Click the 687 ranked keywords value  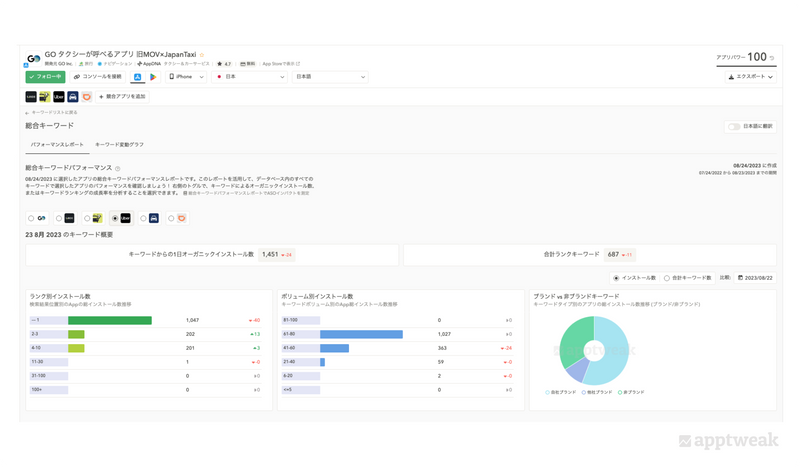pyautogui.click(x=613, y=255)
